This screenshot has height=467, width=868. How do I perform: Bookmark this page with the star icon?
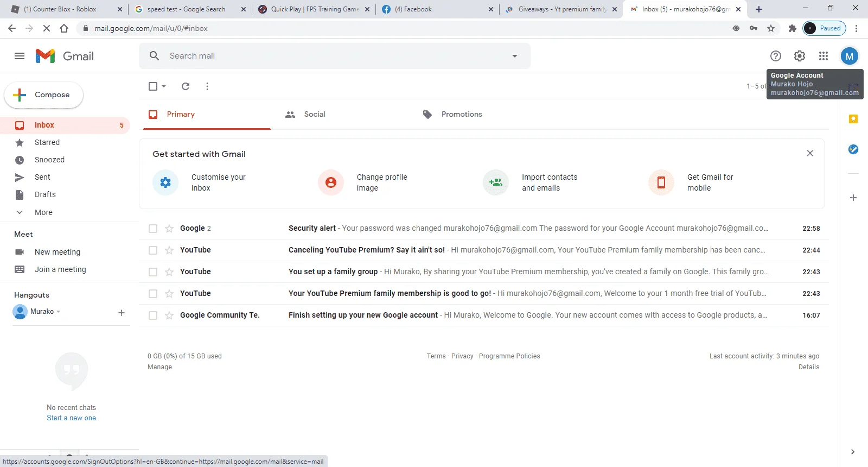tap(771, 28)
